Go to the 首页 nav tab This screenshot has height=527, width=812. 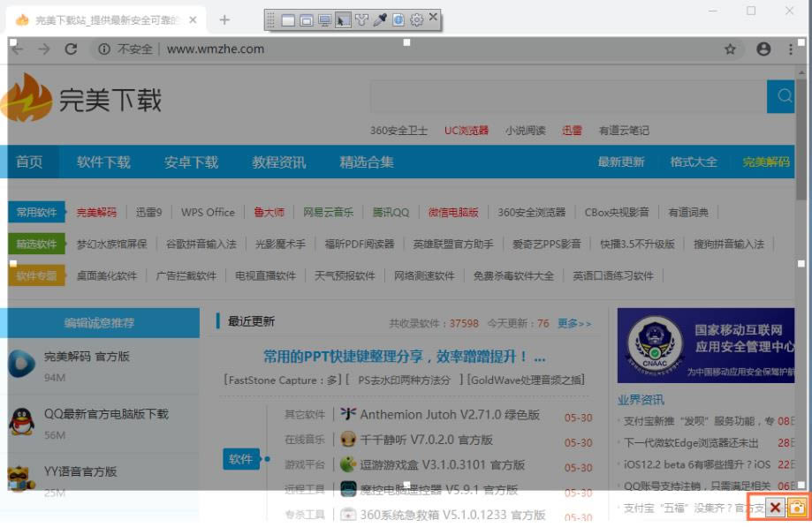click(x=29, y=162)
